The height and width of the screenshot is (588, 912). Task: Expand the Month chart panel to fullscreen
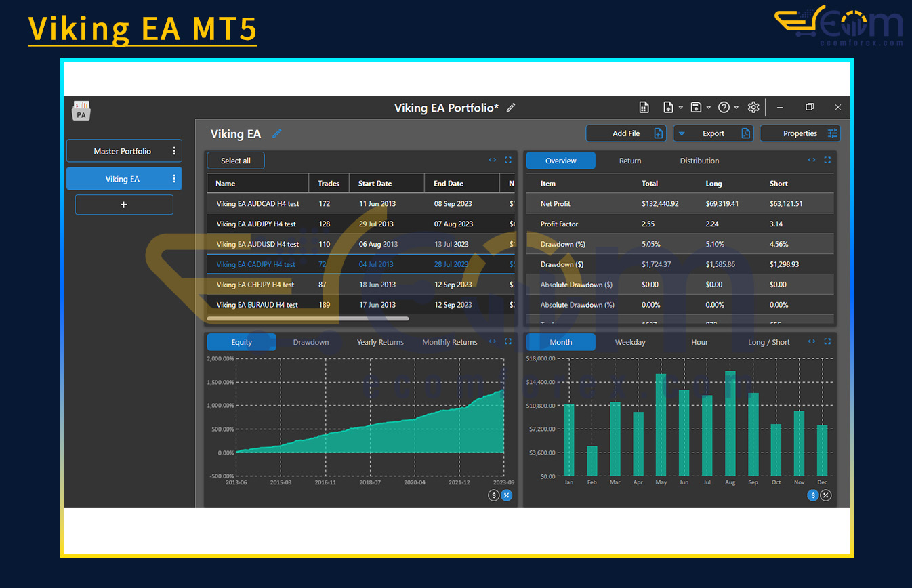827,342
